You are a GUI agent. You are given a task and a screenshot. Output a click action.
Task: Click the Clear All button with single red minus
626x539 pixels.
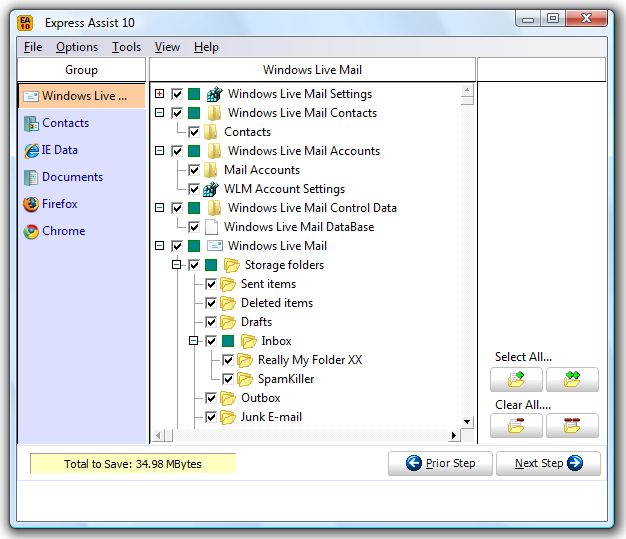(x=516, y=427)
